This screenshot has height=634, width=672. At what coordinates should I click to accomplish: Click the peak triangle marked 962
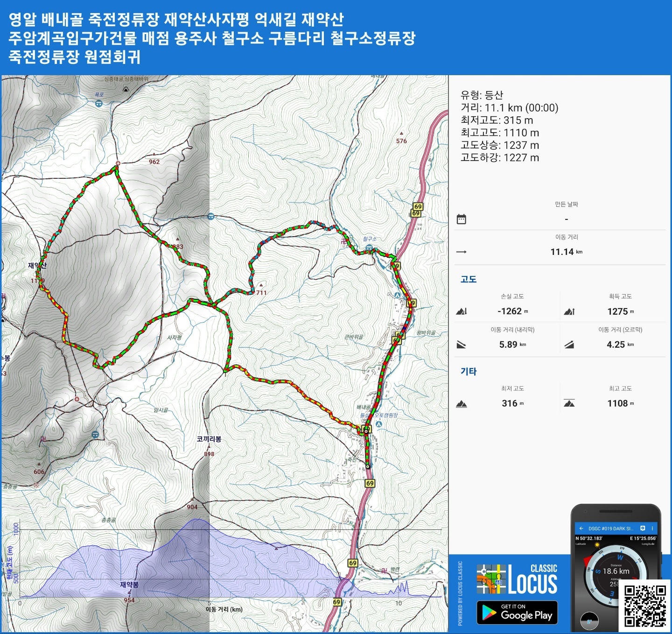154,154
